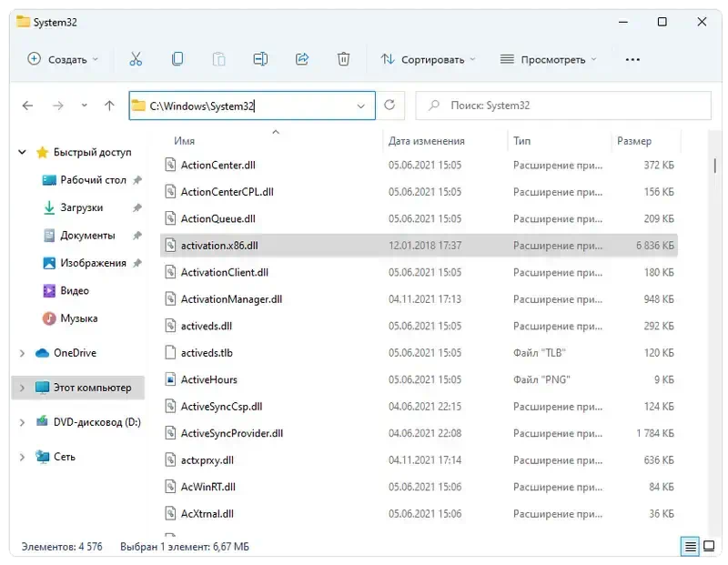
Task: Click the Rename icon in toolbar
Action: 260,59
